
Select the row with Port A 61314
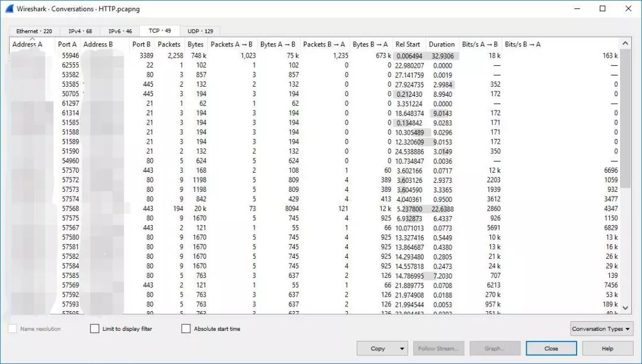(314, 113)
